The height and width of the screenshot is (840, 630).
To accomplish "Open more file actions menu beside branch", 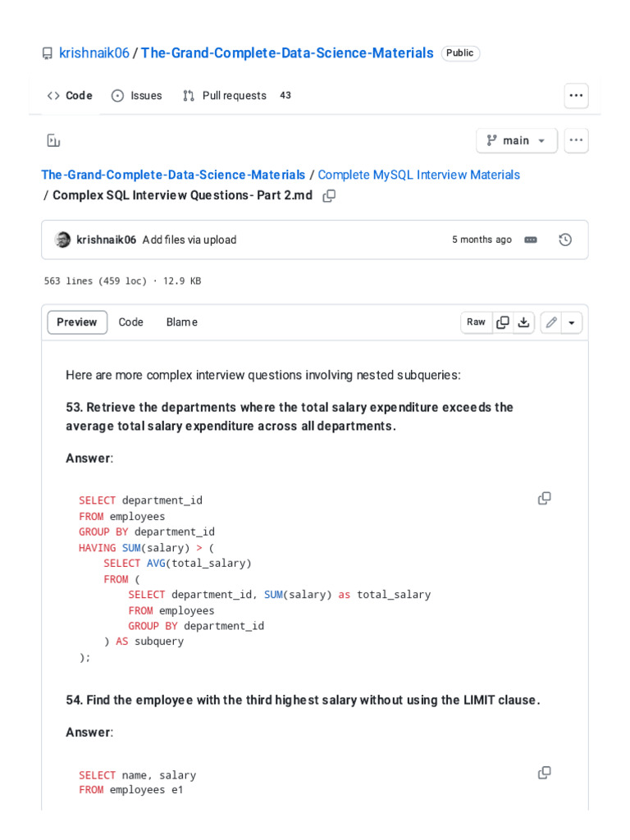I will 576,140.
